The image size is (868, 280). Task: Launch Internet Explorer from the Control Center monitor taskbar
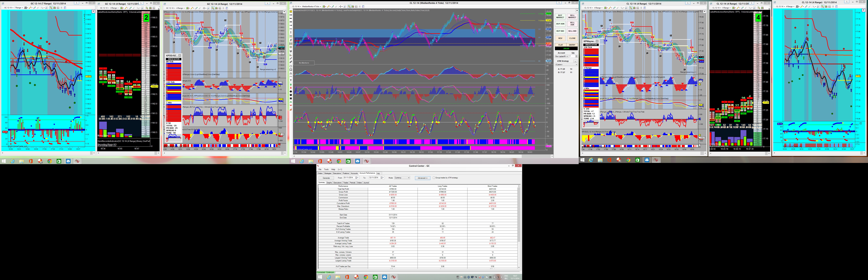[329, 277]
